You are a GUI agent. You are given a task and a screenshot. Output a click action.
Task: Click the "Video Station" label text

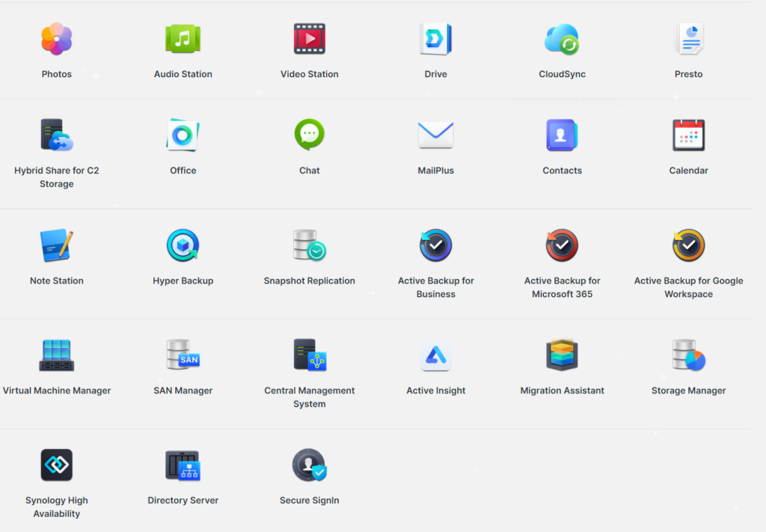309,74
